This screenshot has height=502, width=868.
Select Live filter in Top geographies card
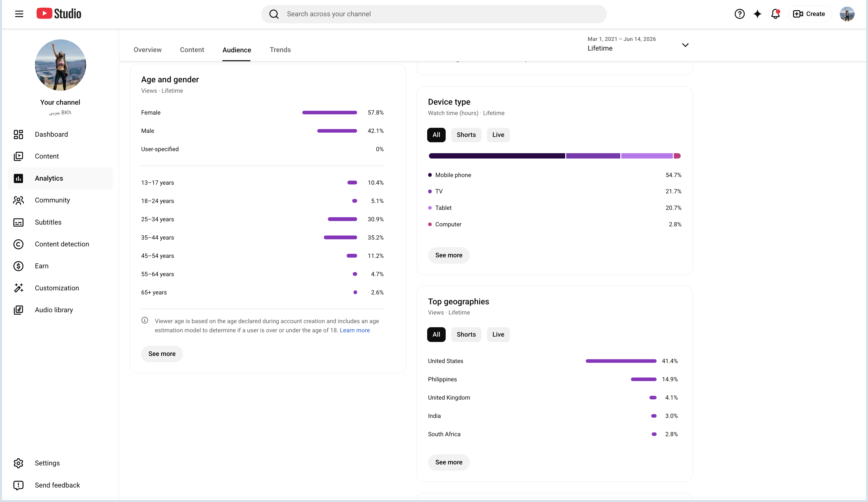(498, 334)
